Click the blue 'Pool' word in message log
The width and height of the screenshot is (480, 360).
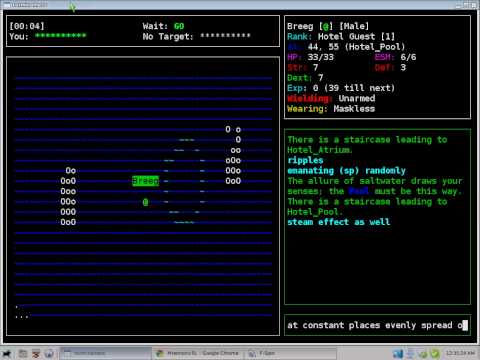(359, 191)
